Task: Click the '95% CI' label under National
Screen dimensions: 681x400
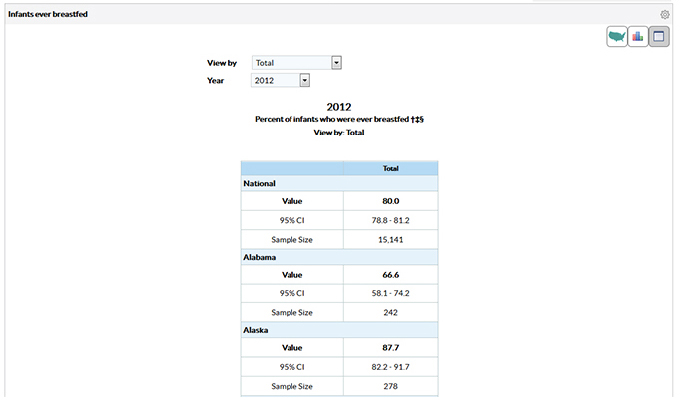Action: [x=292, y=221]
